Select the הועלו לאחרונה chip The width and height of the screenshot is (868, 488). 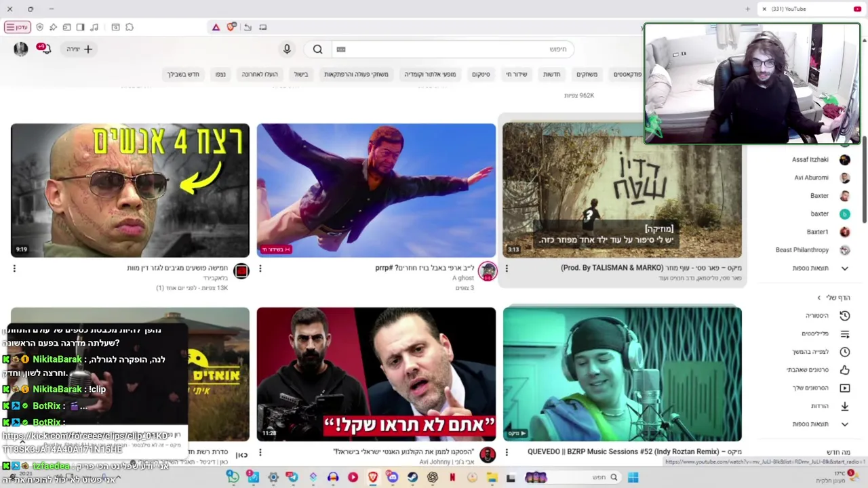coord(260,74)
